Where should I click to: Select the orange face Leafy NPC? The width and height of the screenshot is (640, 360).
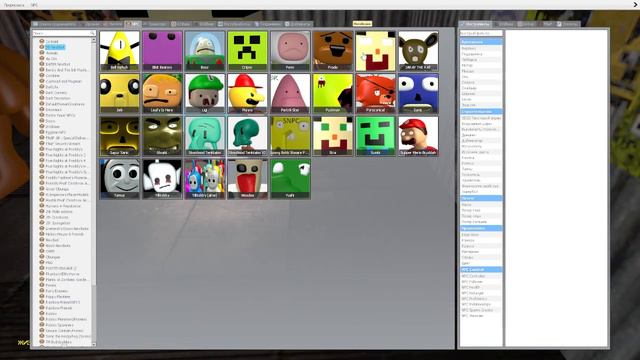pos(162,93)
